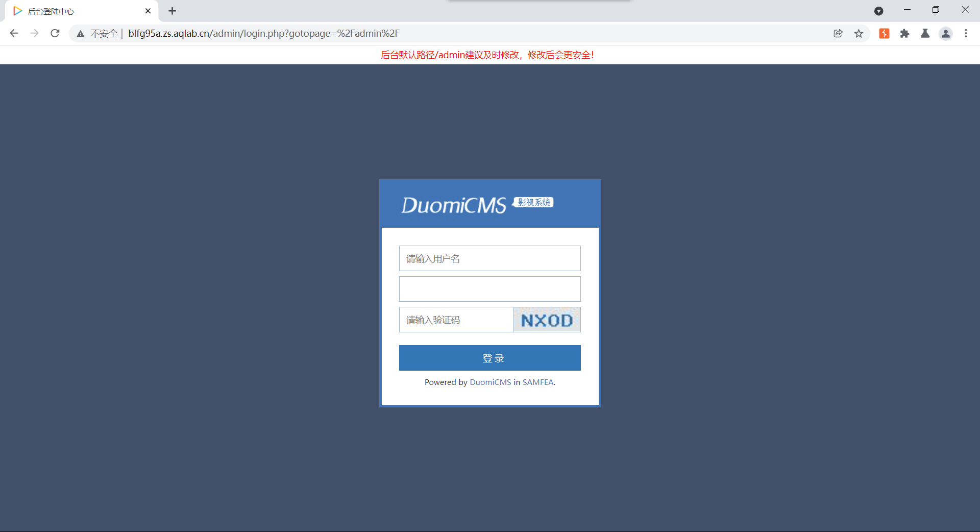Go back using browser back arrow
The height and width of the screenshot is (532, 980).
[x=14, y=33]
